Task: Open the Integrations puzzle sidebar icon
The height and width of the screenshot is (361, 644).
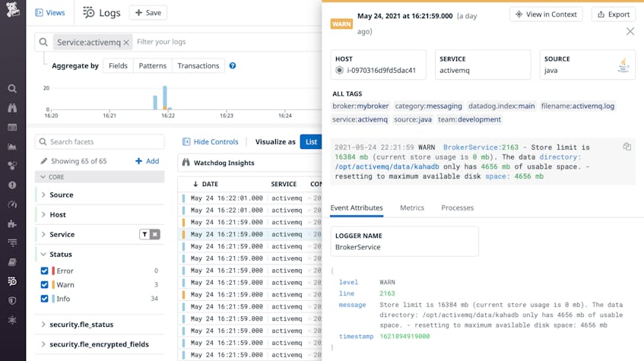Action: click(12, 223)
